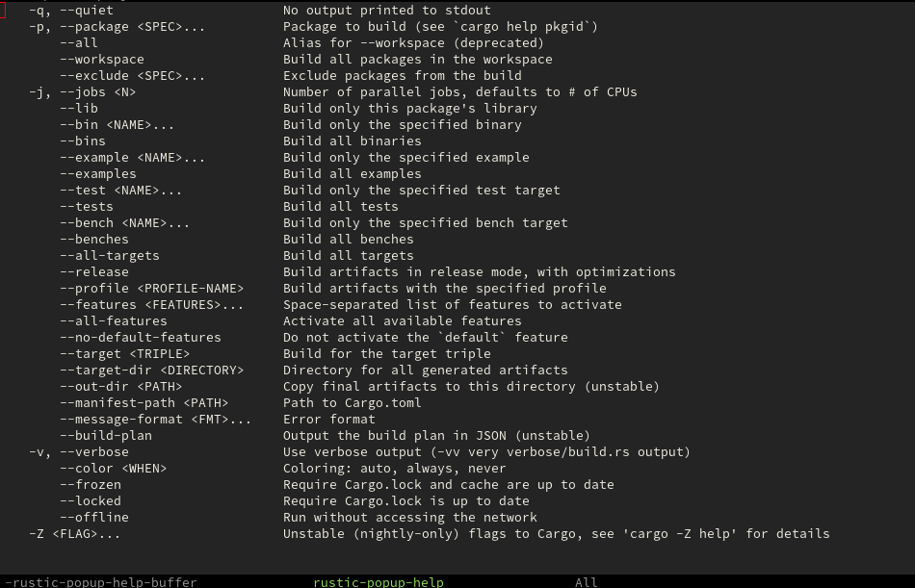This screenshot has width=915, height=588.
Task: Click the --bins flag entry
Action: [82, 141]
